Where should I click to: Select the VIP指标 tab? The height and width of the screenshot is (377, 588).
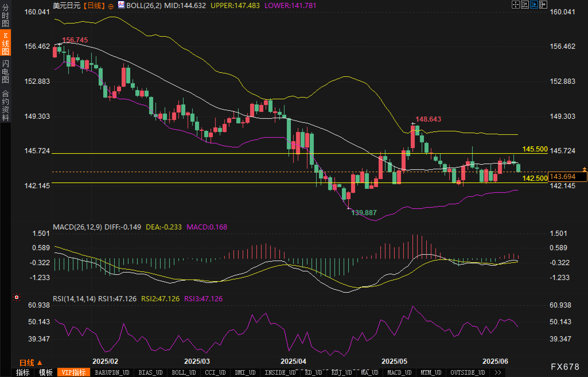74,372
